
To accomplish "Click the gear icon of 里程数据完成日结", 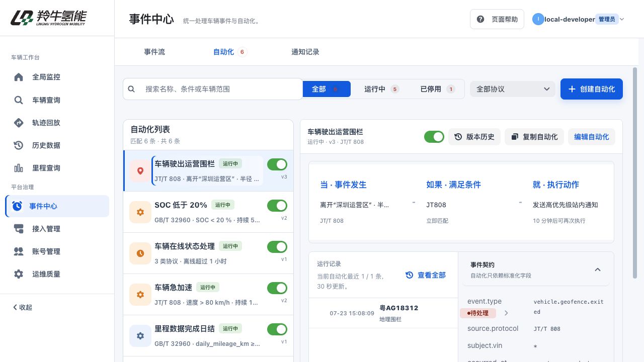I will click(140, 336).
